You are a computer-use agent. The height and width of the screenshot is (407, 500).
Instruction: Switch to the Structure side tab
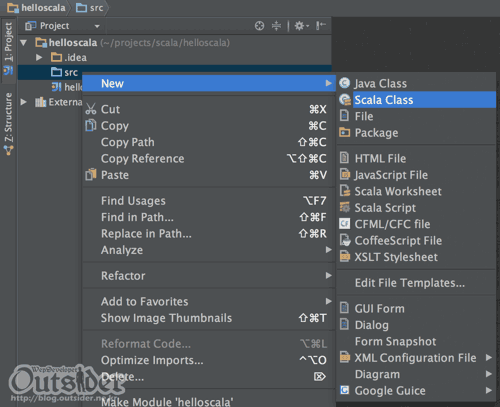click(x=8, y=123)
